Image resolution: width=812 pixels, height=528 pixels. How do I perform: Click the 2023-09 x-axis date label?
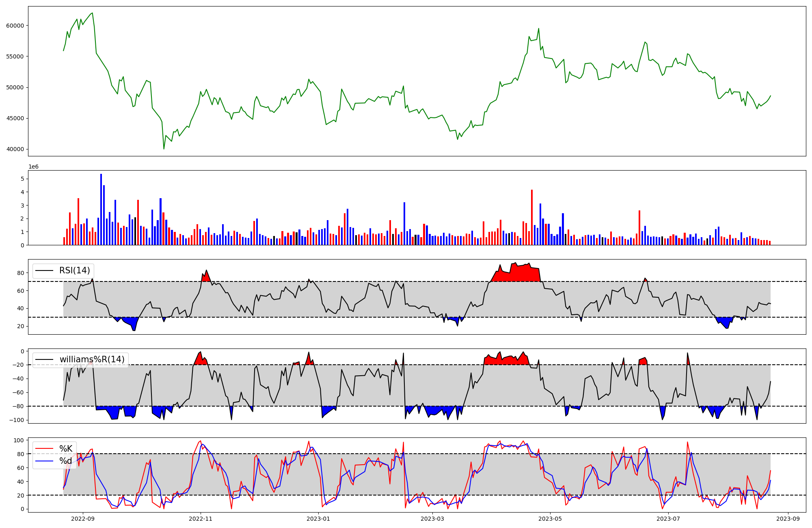click(x=788, y=518)
